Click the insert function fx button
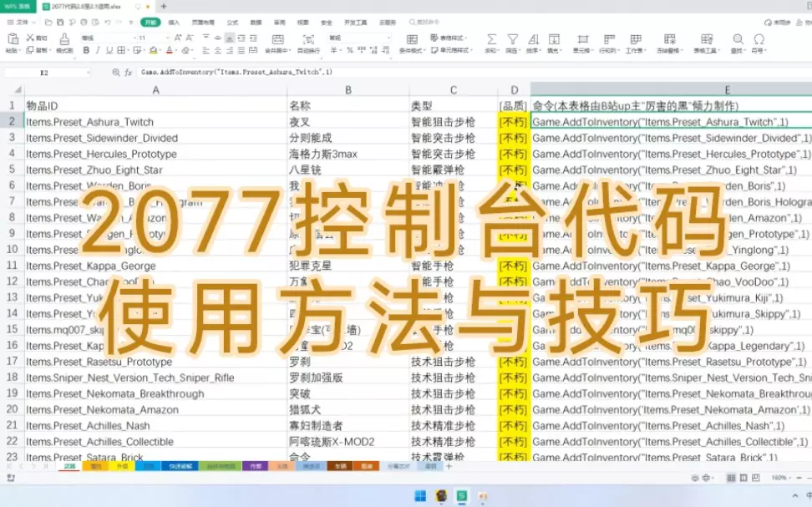The image size is (812, 507). point(129,73)
